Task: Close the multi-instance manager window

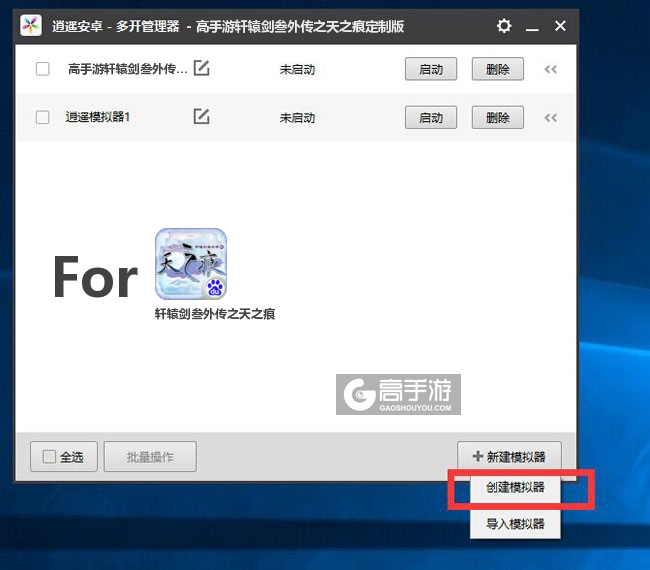Action: (561, 26)
